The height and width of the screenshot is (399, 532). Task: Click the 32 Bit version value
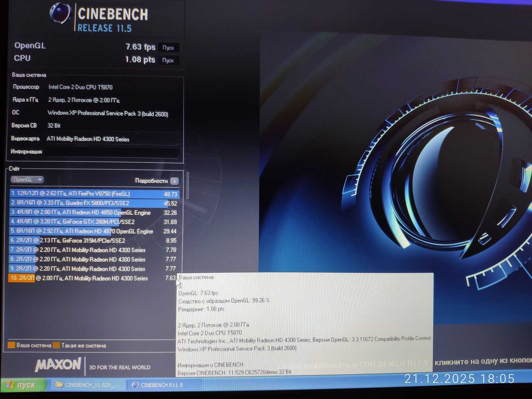tap(54, 126)
